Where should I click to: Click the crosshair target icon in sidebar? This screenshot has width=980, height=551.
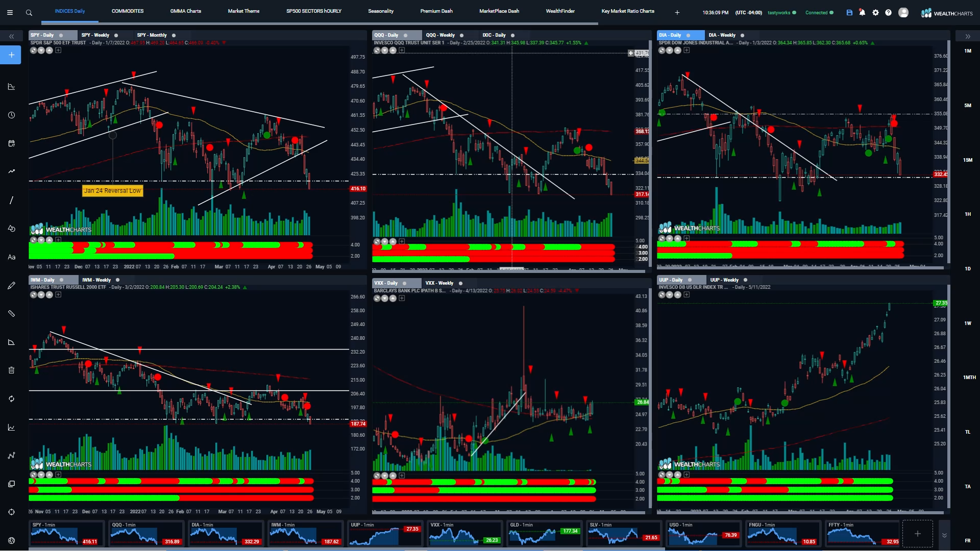tap(11, 512)
